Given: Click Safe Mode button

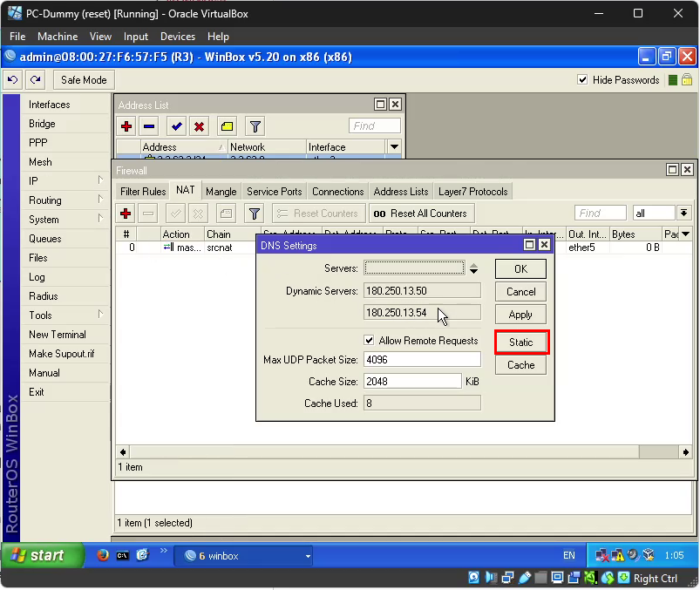Looking at the screenshot, I should 84,80.
